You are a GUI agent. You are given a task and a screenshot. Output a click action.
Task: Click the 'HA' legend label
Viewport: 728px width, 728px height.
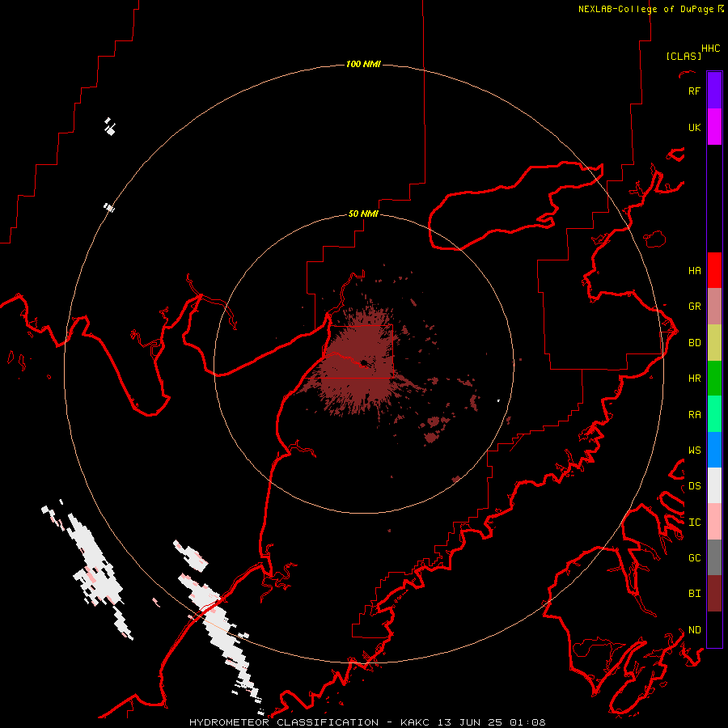694,270
